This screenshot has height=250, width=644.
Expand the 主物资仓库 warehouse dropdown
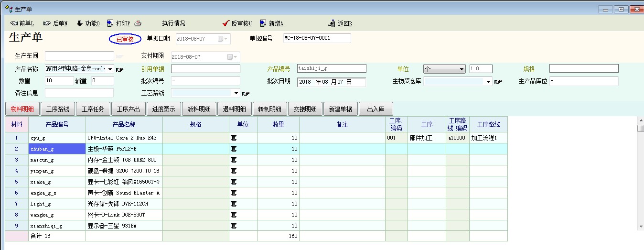pyautogui.click(x=488, y=82)
